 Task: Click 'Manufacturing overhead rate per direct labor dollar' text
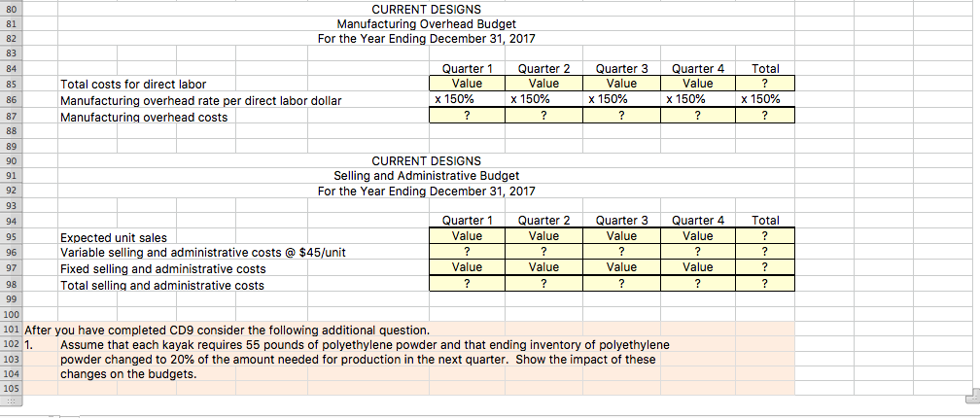point(200,100)
